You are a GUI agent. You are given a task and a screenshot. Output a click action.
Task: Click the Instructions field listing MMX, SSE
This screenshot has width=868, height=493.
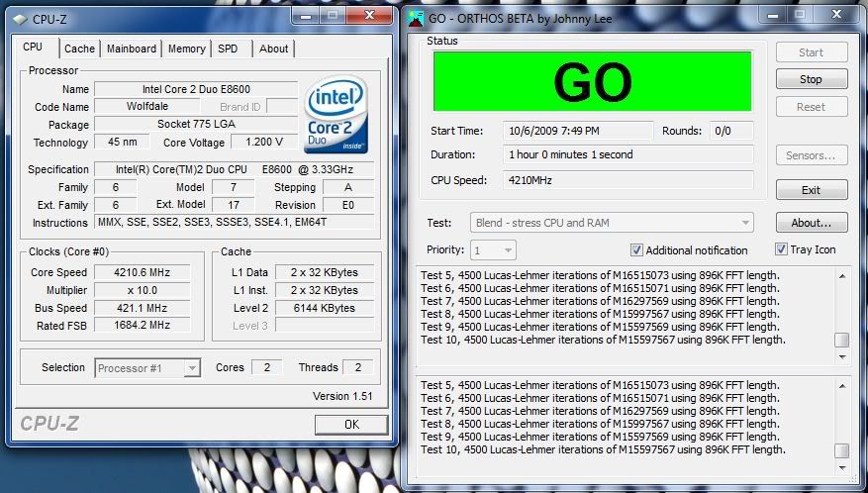point(235,222)
